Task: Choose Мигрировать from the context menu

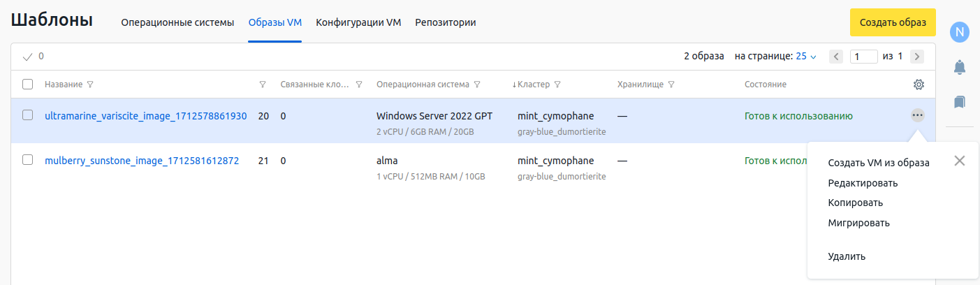Action: (858, 223)
